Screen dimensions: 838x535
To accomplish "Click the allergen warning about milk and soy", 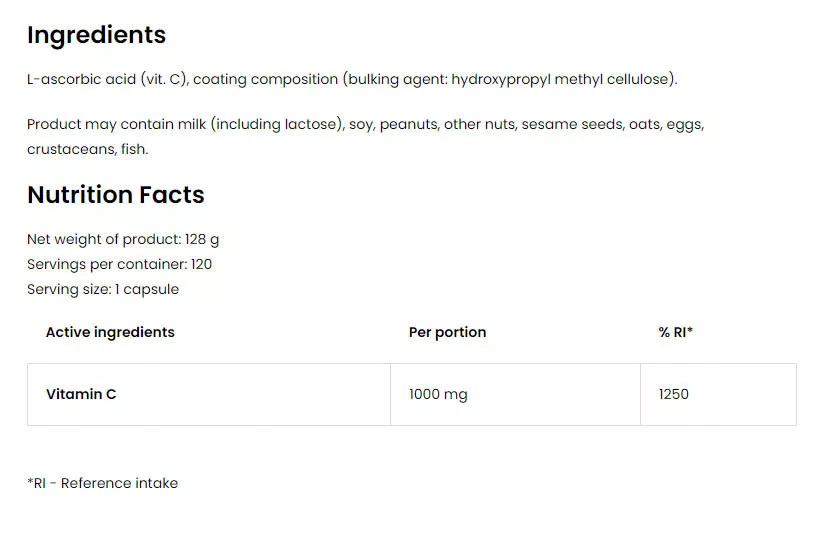I will [x=366, y=136].
